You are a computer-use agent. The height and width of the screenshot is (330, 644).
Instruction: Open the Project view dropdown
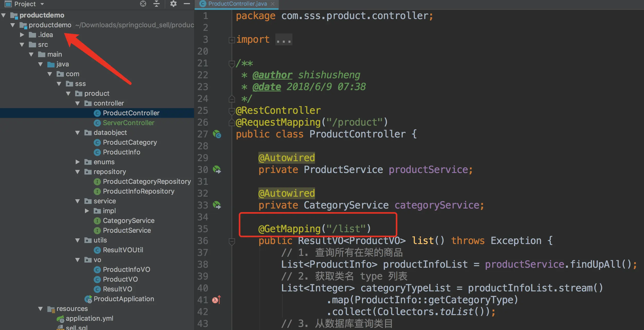pyautogui.click(x=42, y=4)
